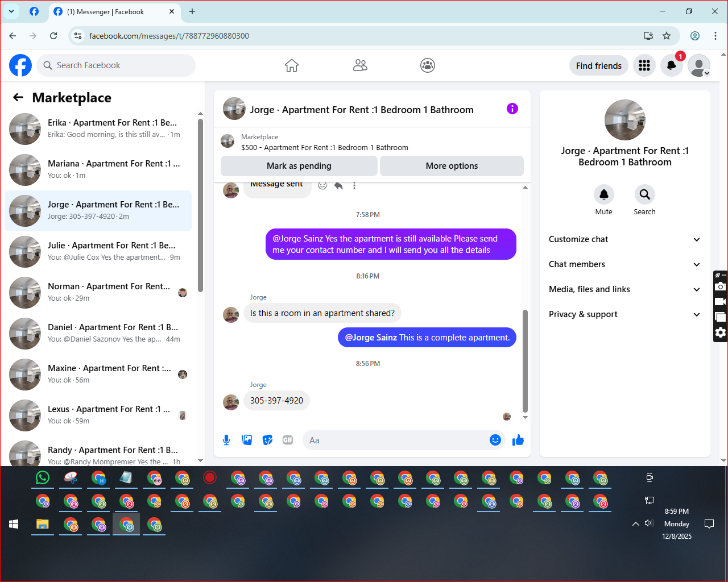The width and height of the screenshot is (728, 582).
Task: Search in conversation using the magnifier icon
Action: click(x=644, y=194)
